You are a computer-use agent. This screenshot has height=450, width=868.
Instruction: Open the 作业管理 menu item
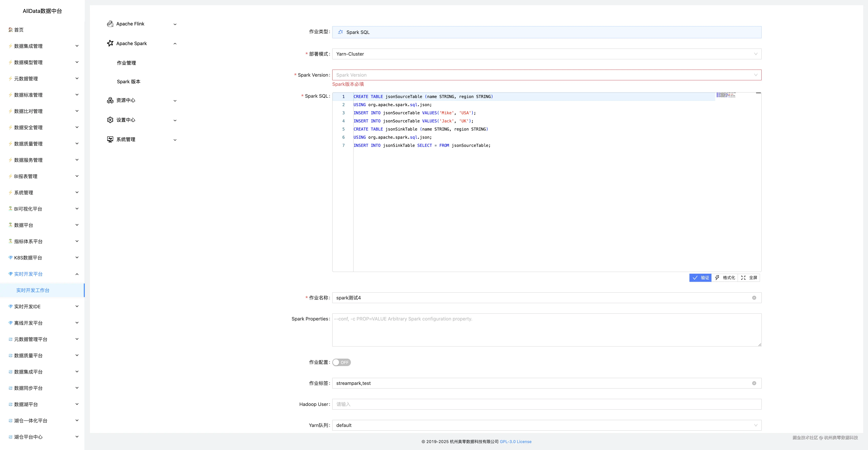click(126, 63)
